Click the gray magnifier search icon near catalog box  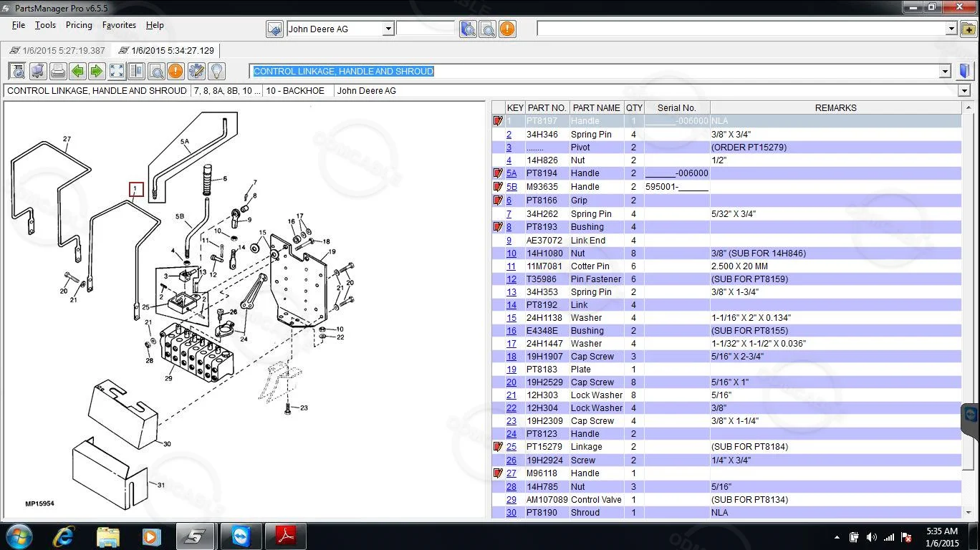pyautogui.click(x=488, y=29)
